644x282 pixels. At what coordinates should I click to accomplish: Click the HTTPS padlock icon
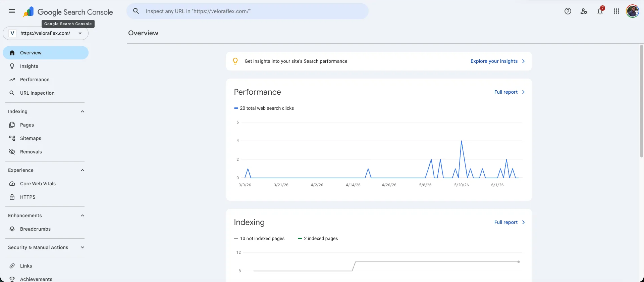pos(12,197)
